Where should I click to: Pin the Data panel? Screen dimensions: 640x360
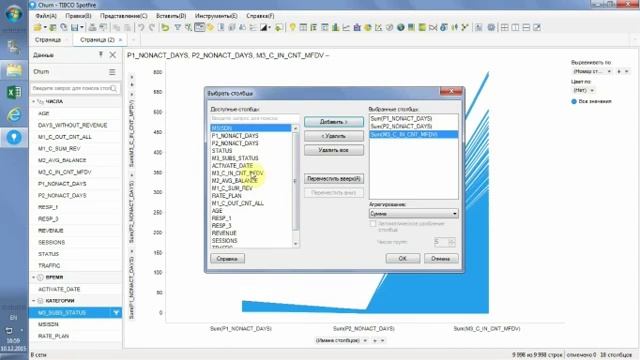pos(100,54)
